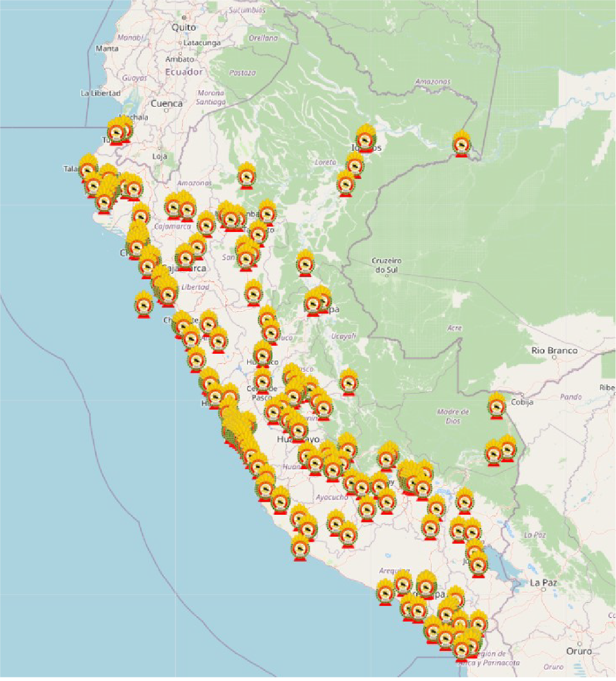Select the La Paz city label
The width and height of the screenshot is (616, 681).
[x=543, y=583]
